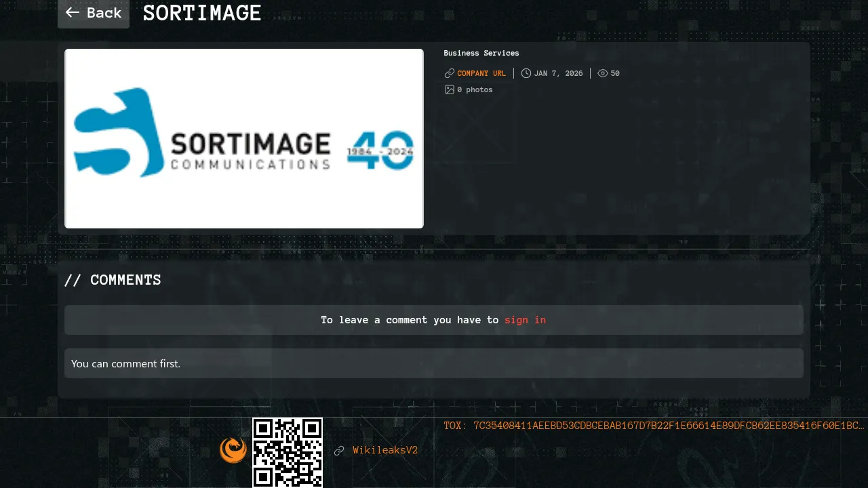Screen dimensions: 868x488
Task: Click the Business Services category label
Action: pyautogui.click(x=481, y=53)
